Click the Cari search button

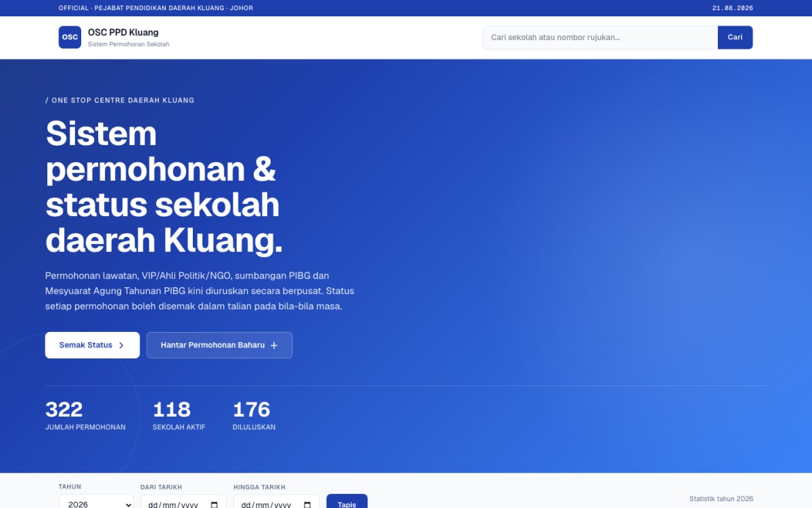(735, 37)
